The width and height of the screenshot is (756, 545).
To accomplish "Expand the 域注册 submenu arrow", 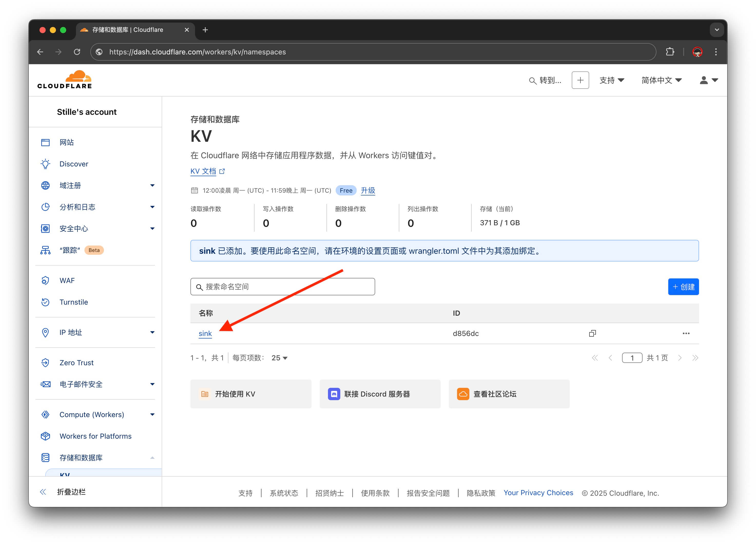I will [152, 185].
